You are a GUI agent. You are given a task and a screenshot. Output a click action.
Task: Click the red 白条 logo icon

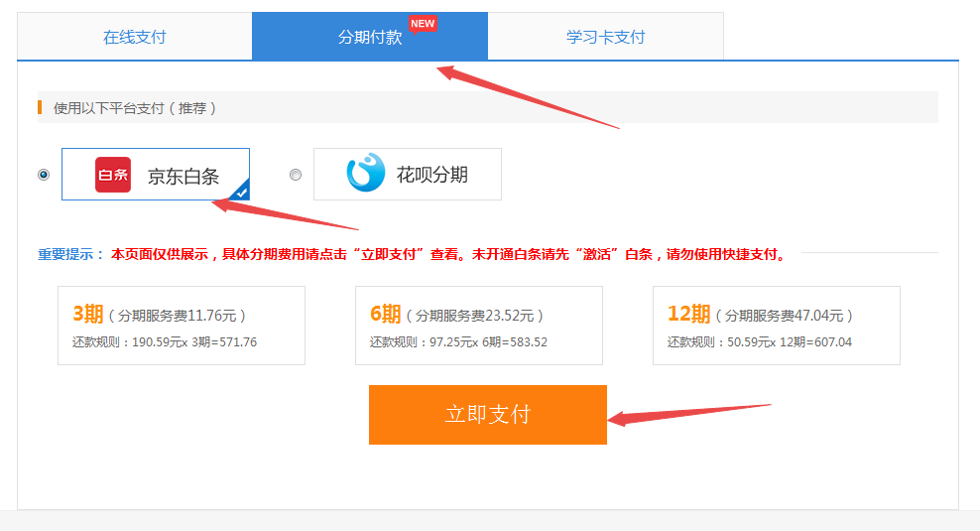click(x=113, y=175)
